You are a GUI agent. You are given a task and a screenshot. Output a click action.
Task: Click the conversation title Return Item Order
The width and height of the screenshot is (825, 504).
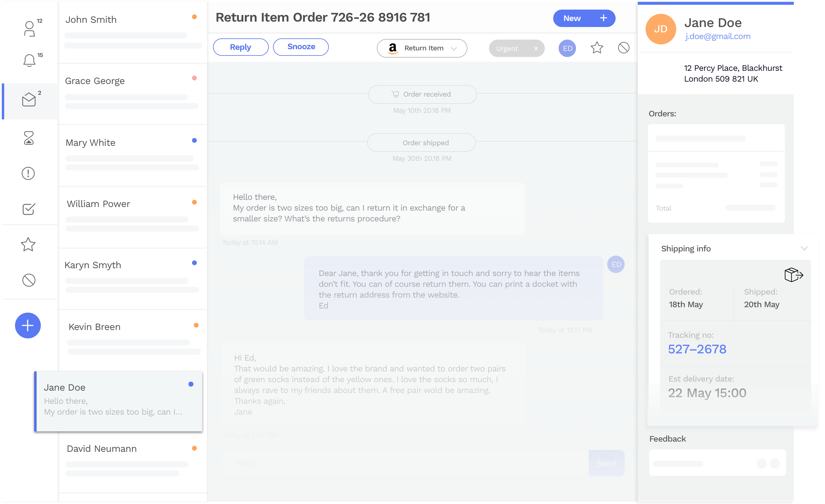click(323, 17)
